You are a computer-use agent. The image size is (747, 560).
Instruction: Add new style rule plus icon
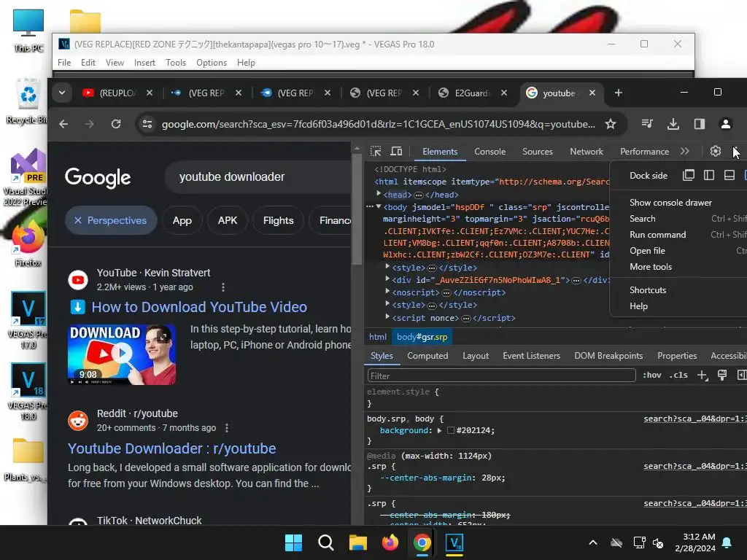[703, 376]
